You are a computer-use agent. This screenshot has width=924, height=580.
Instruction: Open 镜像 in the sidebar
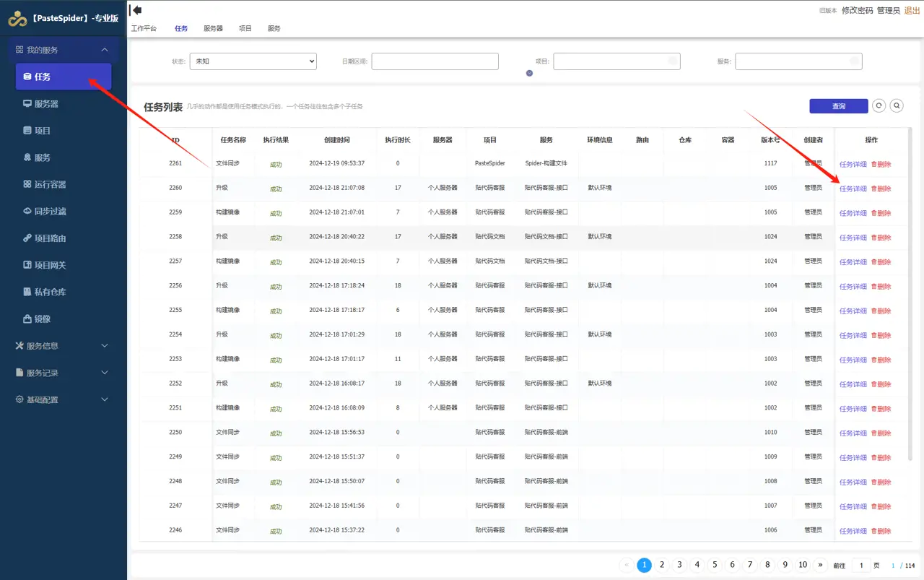point(64,319)
